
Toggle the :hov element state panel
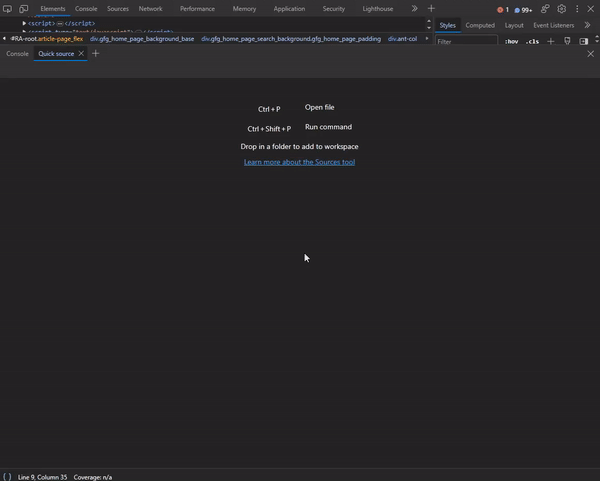click(x=511, y=41)
